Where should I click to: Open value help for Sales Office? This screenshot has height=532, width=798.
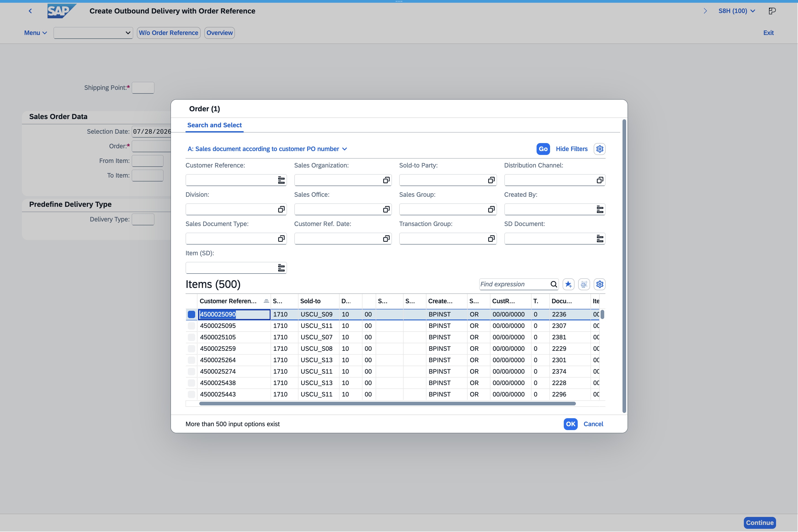pyautogui.click(x=386, y=209)
